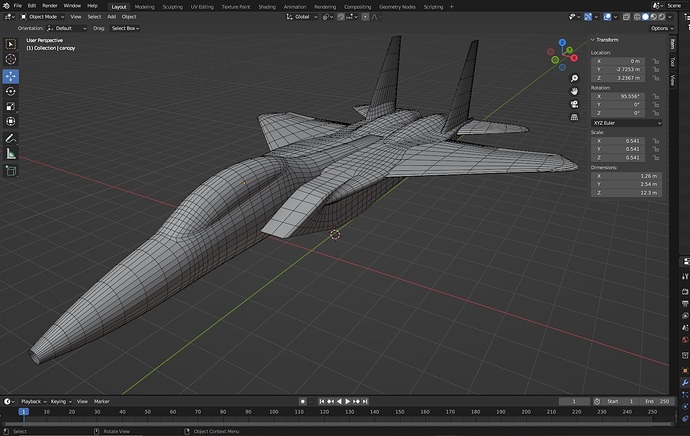
Task: Open the Object Mode dropdown
Action: point(43,17)
